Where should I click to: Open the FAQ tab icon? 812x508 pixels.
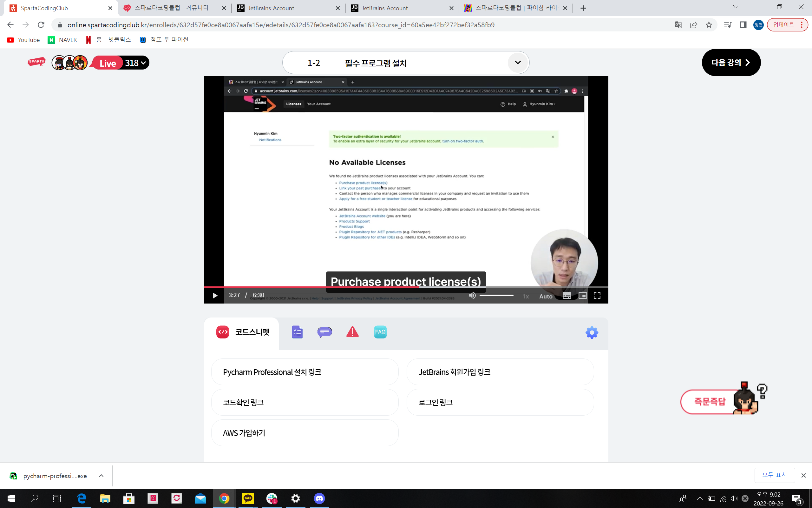[x=380, y=332]
